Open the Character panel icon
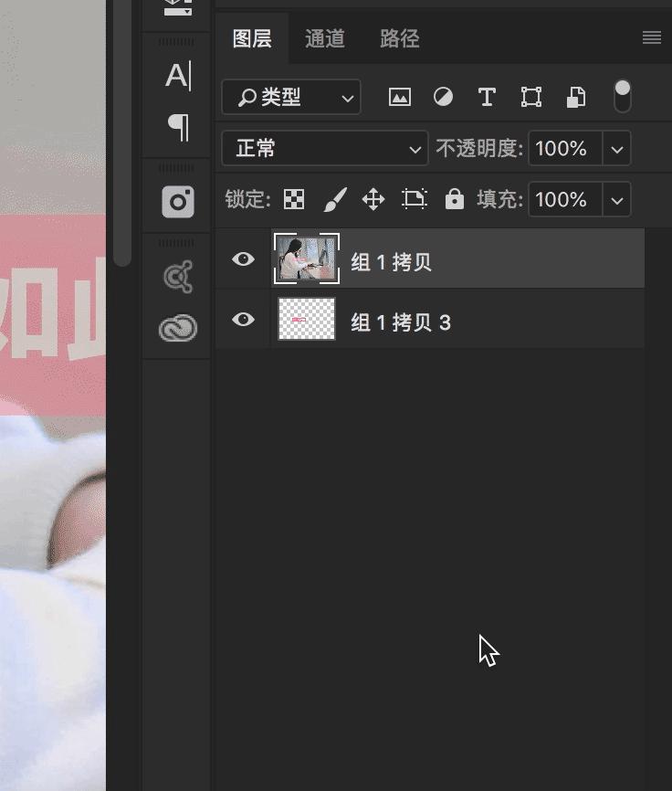The width and height of the screenshot is (672, 791). pyautogui.click(x=178, y=76)
